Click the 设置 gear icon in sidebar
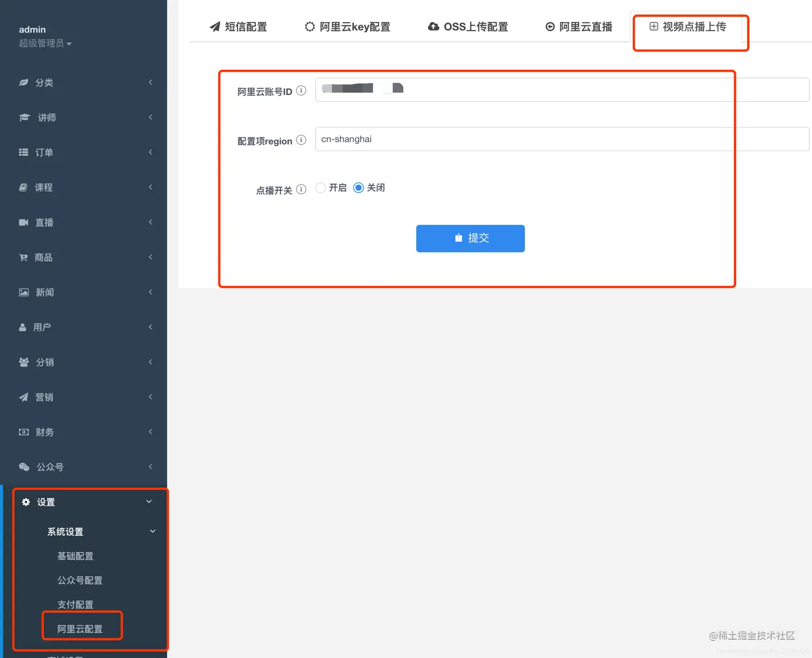This screenshot has height=658, width=812. tap(26, 502)
